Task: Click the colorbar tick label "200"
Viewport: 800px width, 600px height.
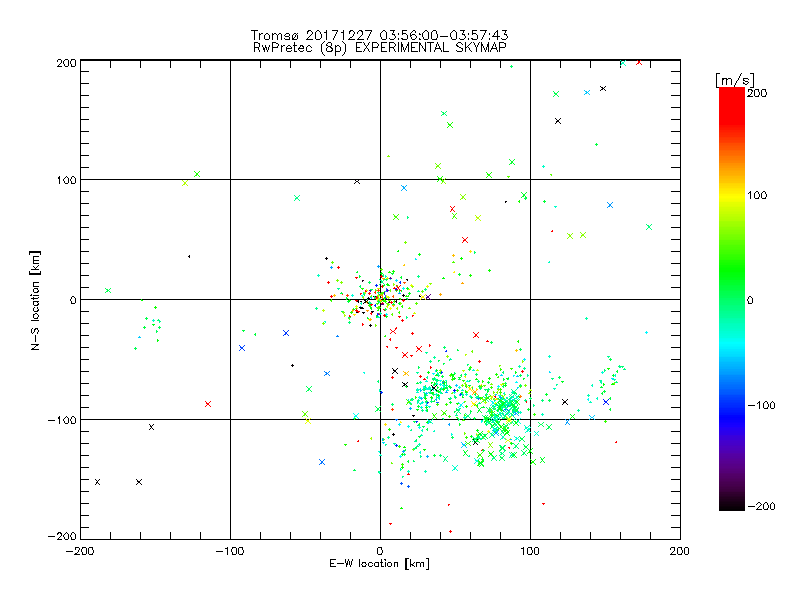Action: pyautogui.click(x=757, y=93)
